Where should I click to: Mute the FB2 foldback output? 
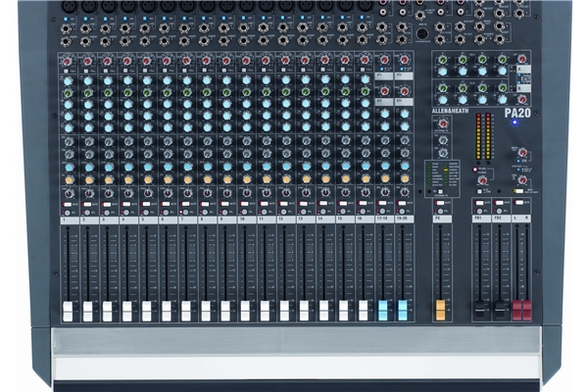[499, 203]
